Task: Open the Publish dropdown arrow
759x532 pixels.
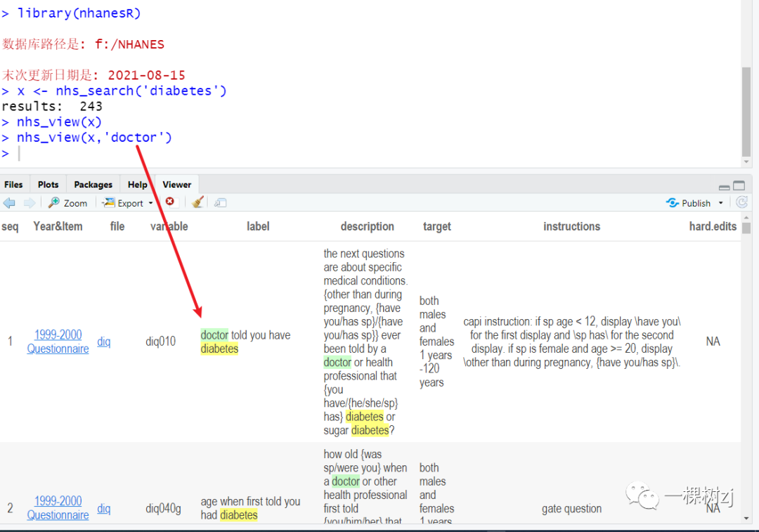Action: pyautogui.click(x=721, y=203)
